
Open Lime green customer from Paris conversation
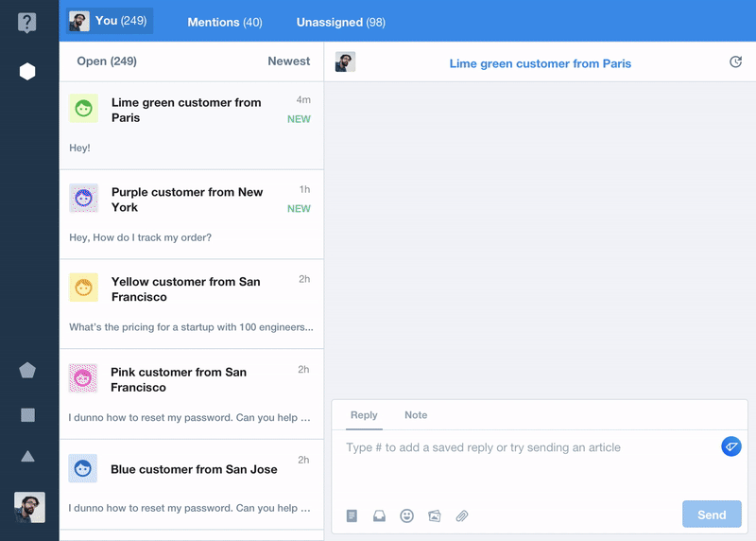click(x=192, y=126)
